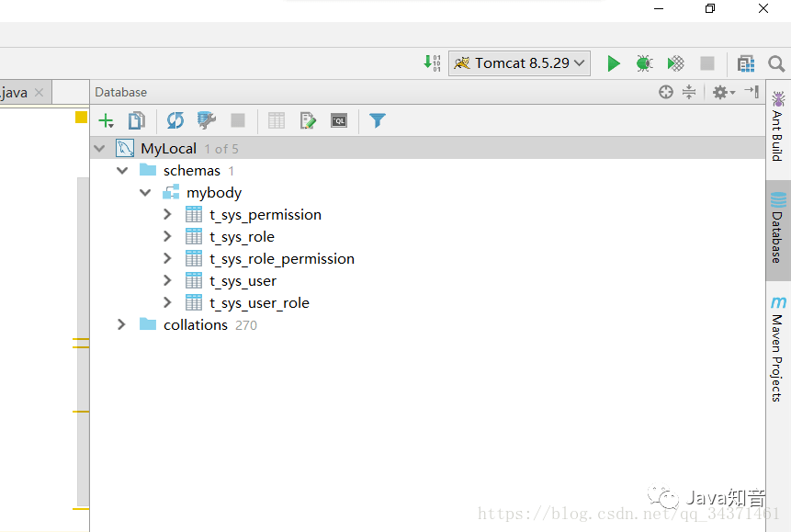Run with coverage icon

coord(675,63)
